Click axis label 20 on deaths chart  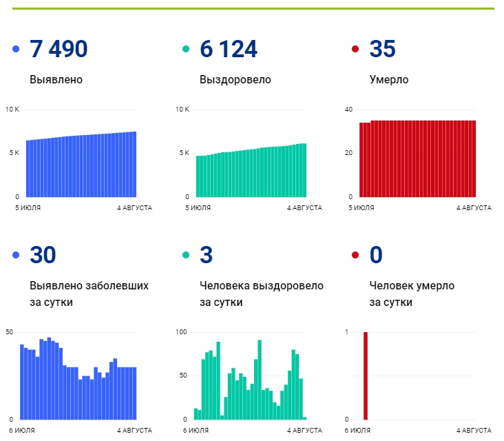pyautogui.click(x=349, y=153)
